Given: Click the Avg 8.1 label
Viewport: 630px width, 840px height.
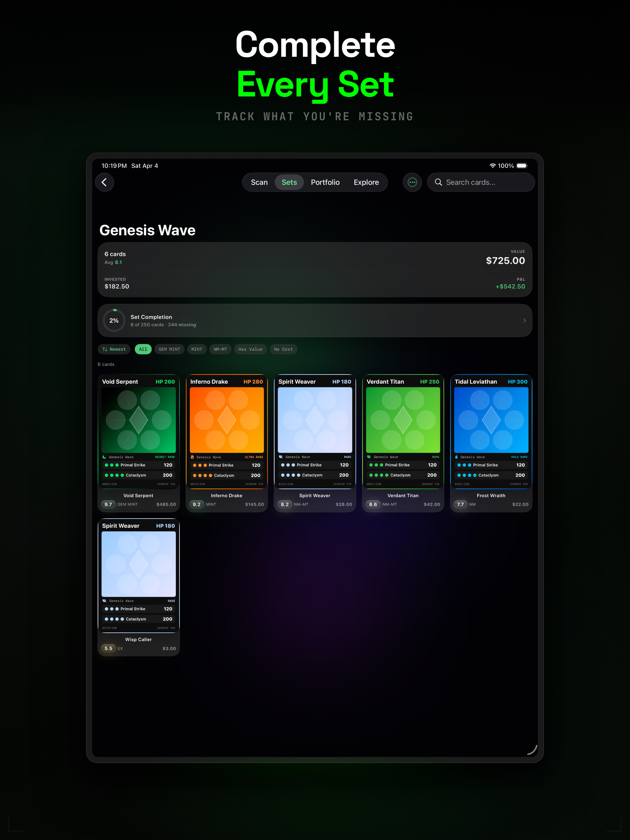Looking at the screenshot, I should pyautogui.click(x=113, y=262).
